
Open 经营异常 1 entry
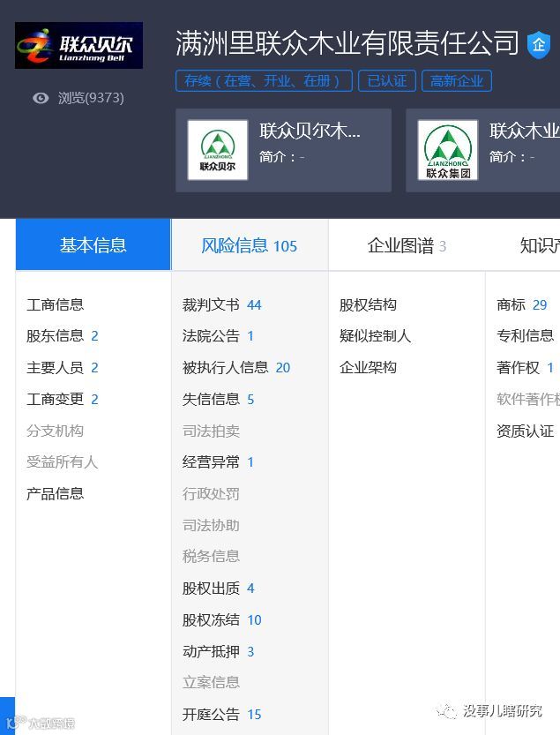pyautogui.click(x=219, y=462)
